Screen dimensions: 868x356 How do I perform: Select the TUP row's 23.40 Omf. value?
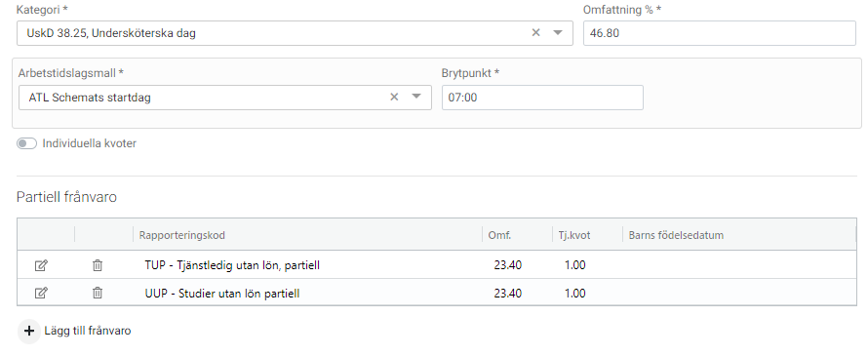pyautogui.click(x=507, y=265)
